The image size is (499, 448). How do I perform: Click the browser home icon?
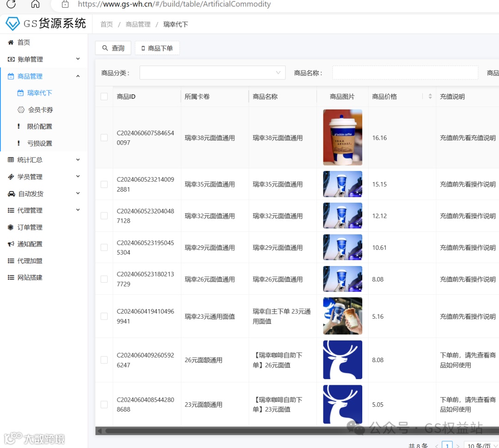(35, 4)
